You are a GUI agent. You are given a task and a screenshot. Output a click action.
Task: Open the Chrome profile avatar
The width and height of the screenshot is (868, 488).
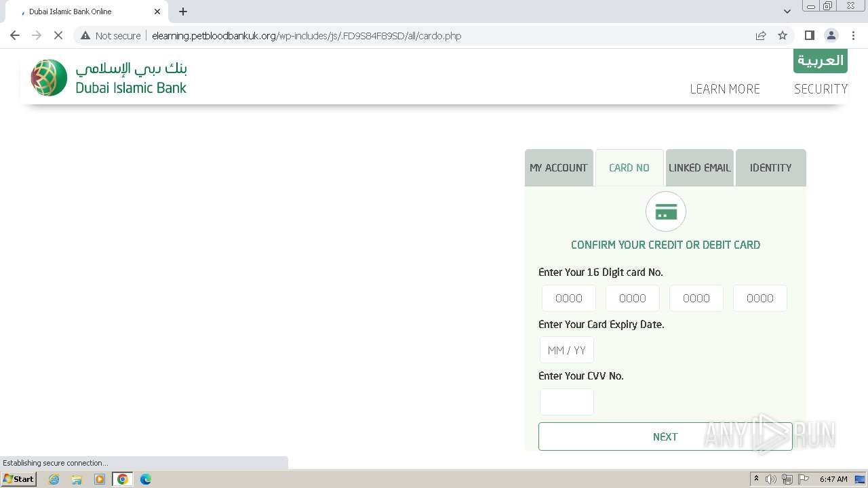(x=831, y=35)
